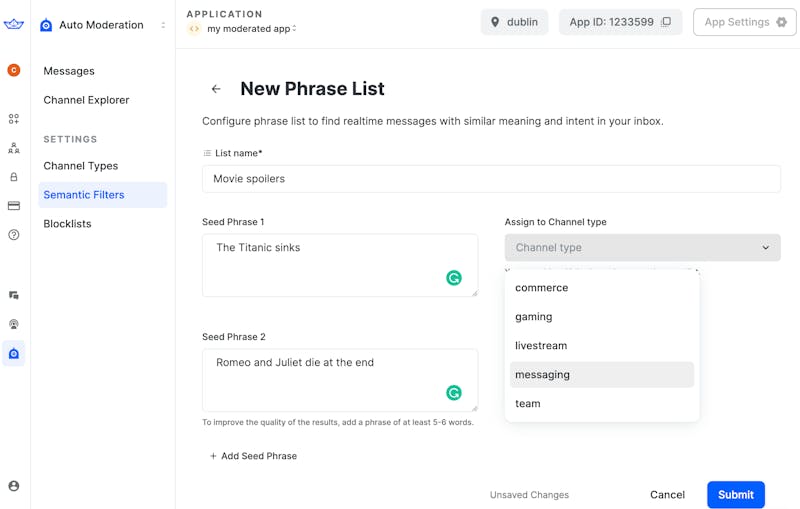Expand the Channel type dropdown
This screenshot has width=800, height=509.
(642, 248)
